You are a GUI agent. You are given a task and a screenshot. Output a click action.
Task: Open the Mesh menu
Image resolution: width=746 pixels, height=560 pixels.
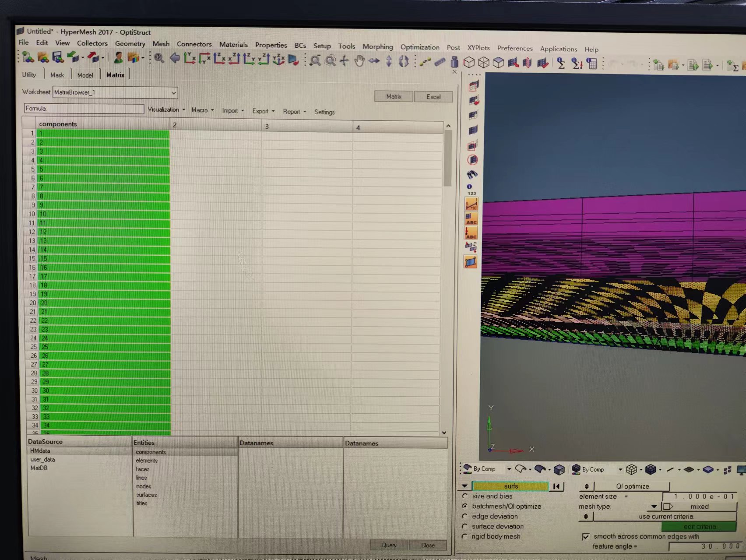[x=161, y=44]
